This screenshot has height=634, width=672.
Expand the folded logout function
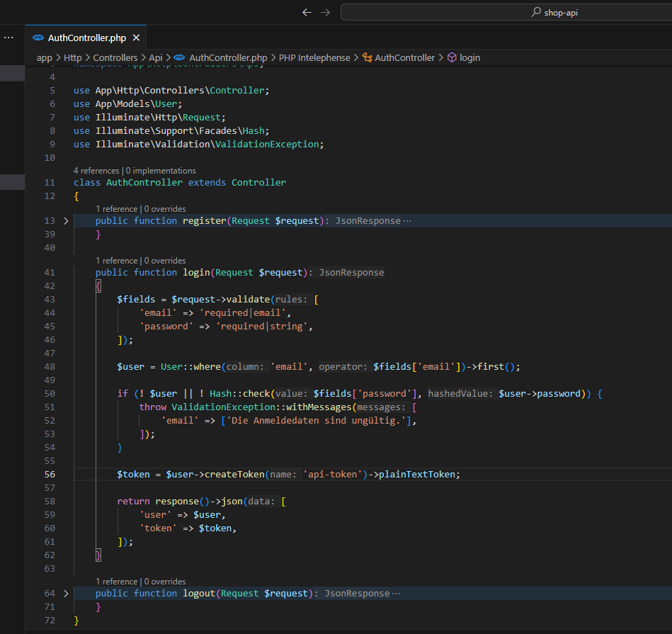pyautogui.click(x=66, y=594)
